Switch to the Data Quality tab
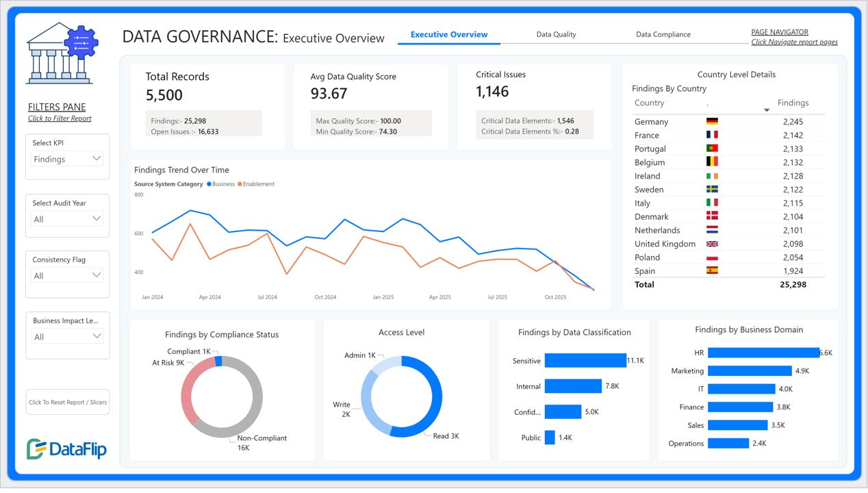 tap(556, 34)
